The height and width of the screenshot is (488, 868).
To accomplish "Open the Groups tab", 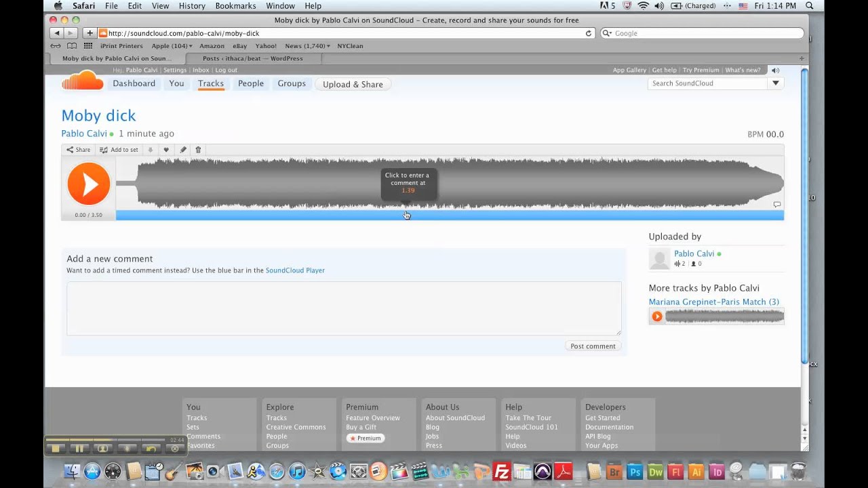I will tap(292, 83).
